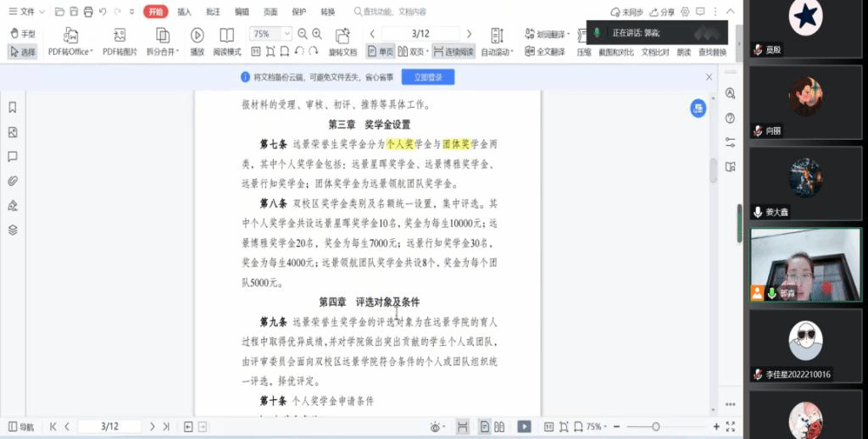Open the bookmark panel in left sidebar
This screenshot has width=868, height=439.
point(13,108)
